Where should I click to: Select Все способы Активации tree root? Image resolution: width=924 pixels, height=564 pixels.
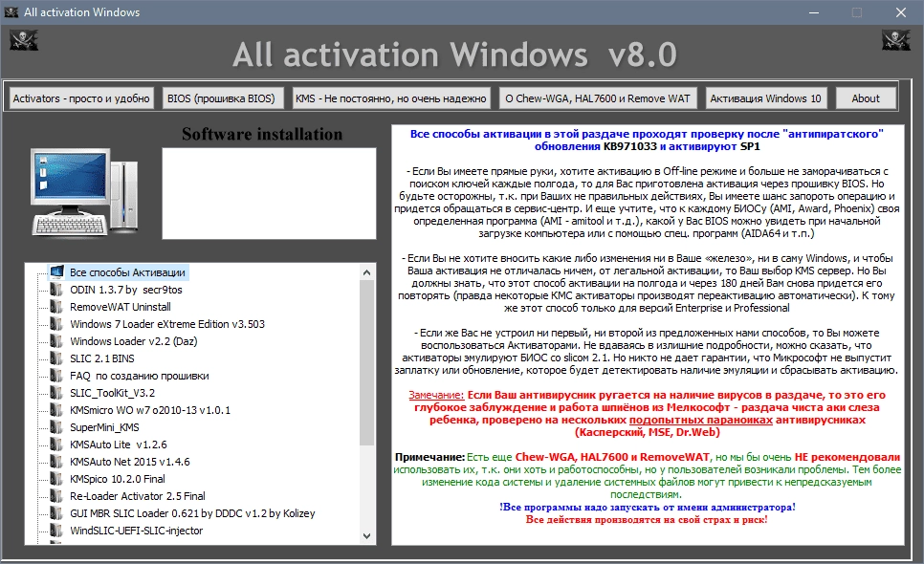127,272
